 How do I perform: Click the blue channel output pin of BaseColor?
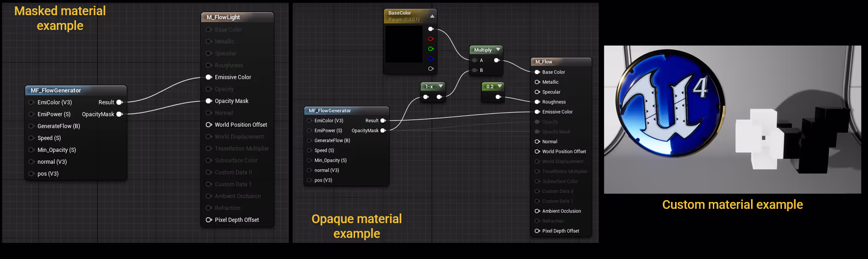tap(431, 59)
